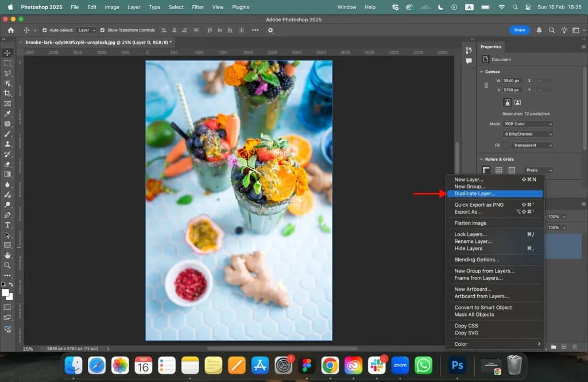Expand the Color submenu arrow
Viewport: 588px width, 382px height.
539,344
